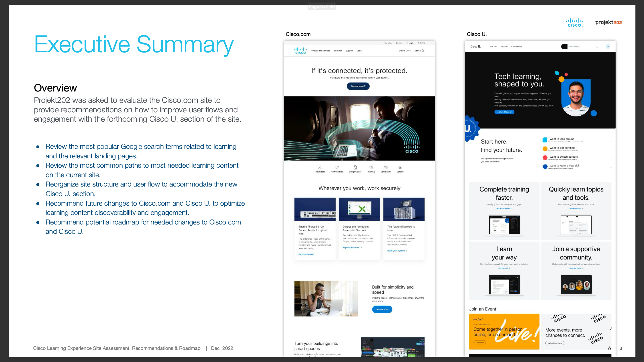This screenshot has height=362, width=644.
Task: Click the 'Explore Cisco U.' button
Action: click(504, 112)
